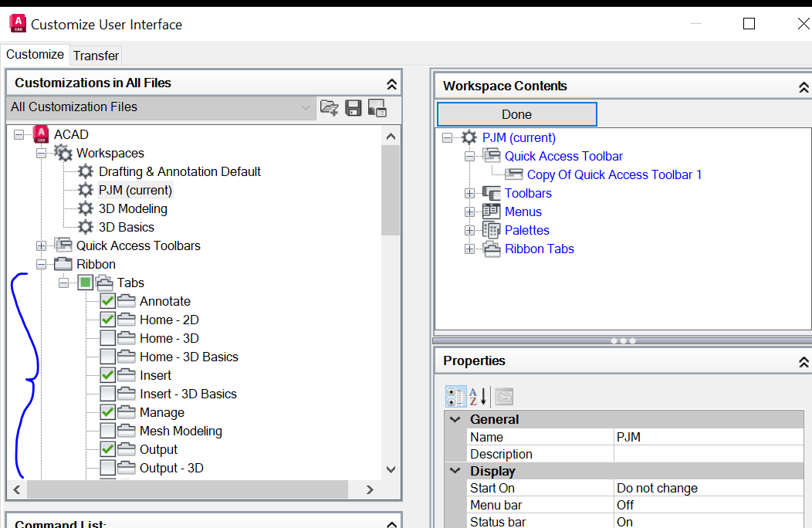Collapse Customizations in All Files panel chevron
This screenshot has width=812, height=528.
391,84
